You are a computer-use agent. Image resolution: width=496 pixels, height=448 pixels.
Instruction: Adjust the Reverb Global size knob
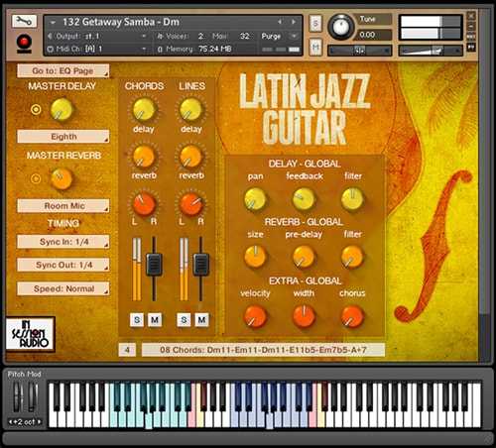(255, 257)
